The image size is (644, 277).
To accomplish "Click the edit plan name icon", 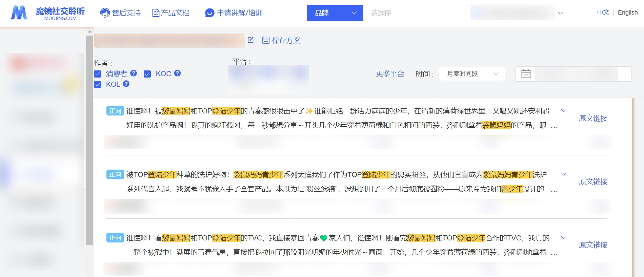I will [x=251, y=40].
